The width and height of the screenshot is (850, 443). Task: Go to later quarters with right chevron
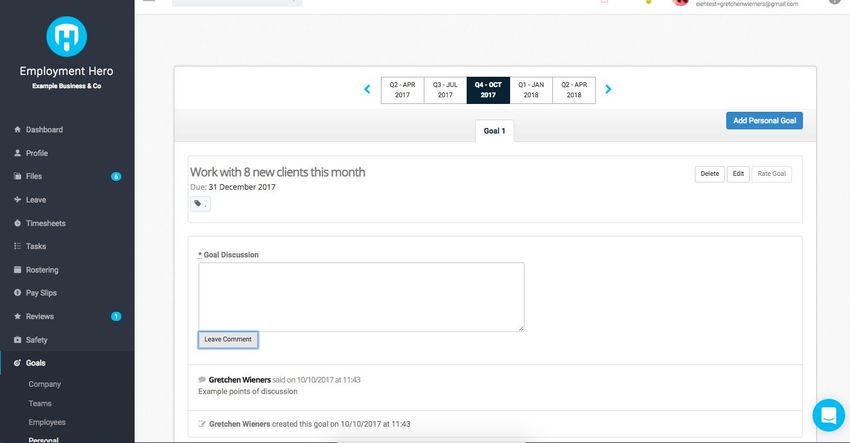point(608,89)
